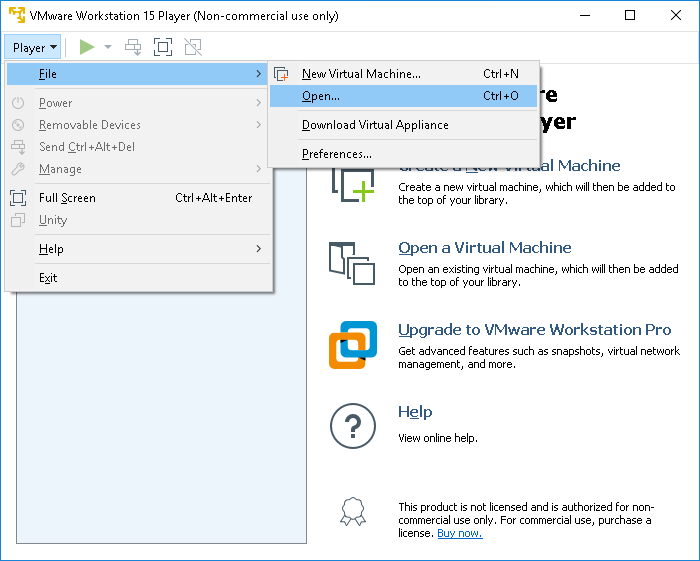Choose Full Screen menu entry

point(138,198)
